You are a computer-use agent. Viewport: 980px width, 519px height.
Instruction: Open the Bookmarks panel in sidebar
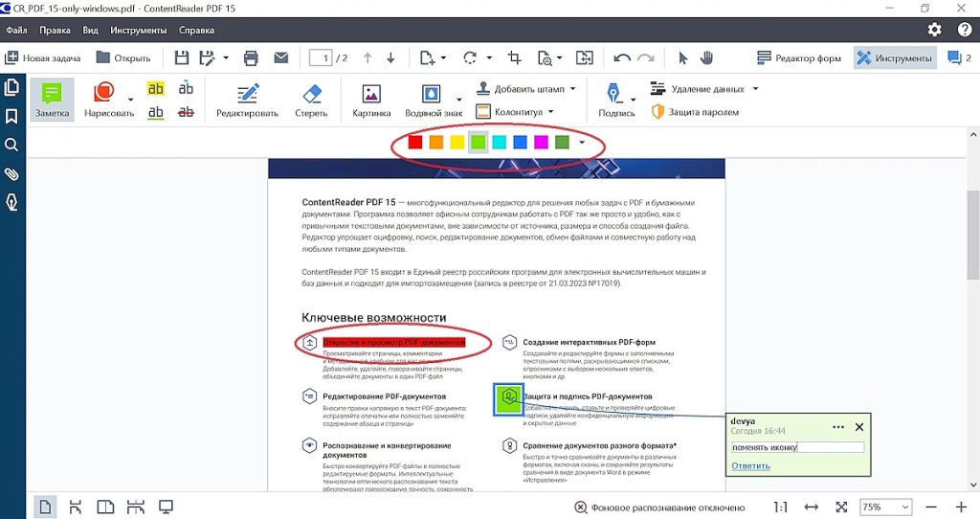[x=11, y=116]
